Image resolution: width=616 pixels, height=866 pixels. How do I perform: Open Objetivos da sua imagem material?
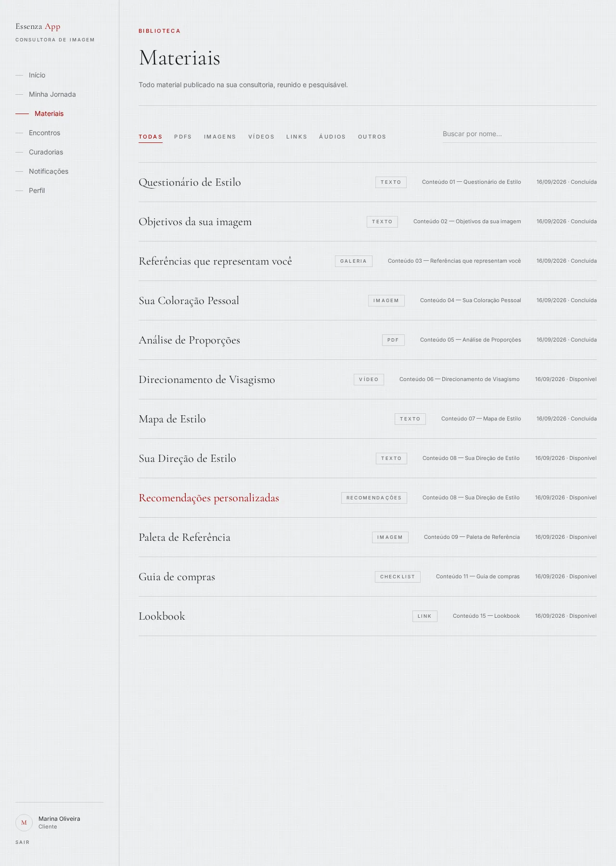click(x=195, y=222)
